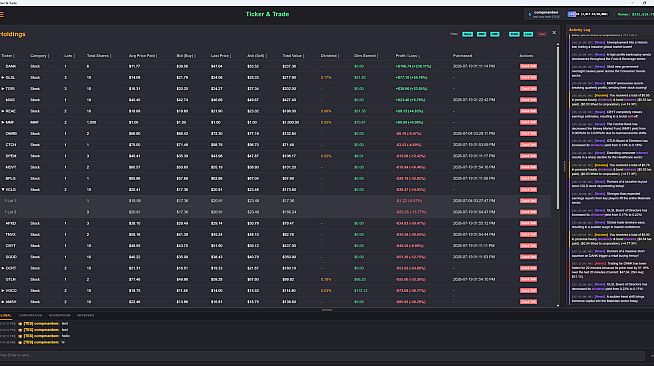Click the Holdings panel heading
The width and height of the screenshot is (654, 366).
13,34
